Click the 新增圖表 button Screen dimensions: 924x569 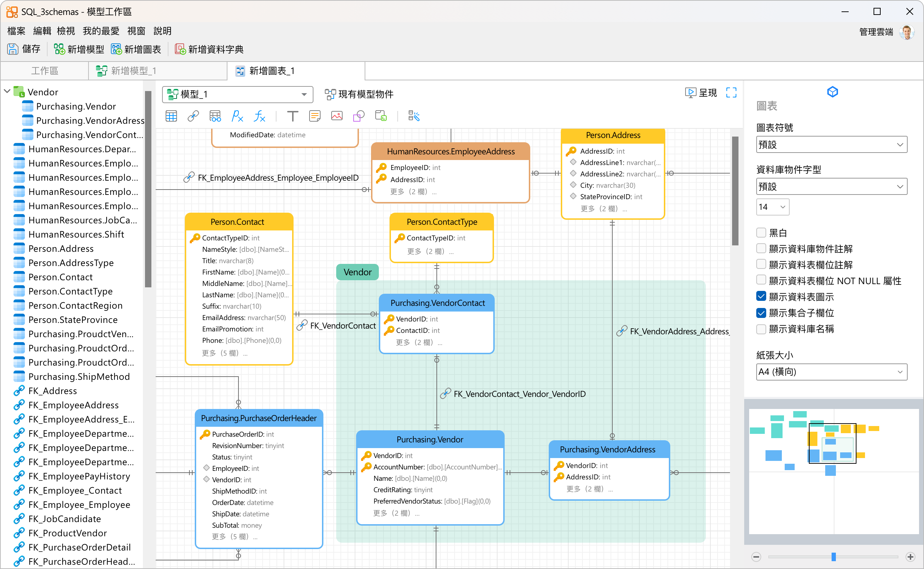(136, 49)
